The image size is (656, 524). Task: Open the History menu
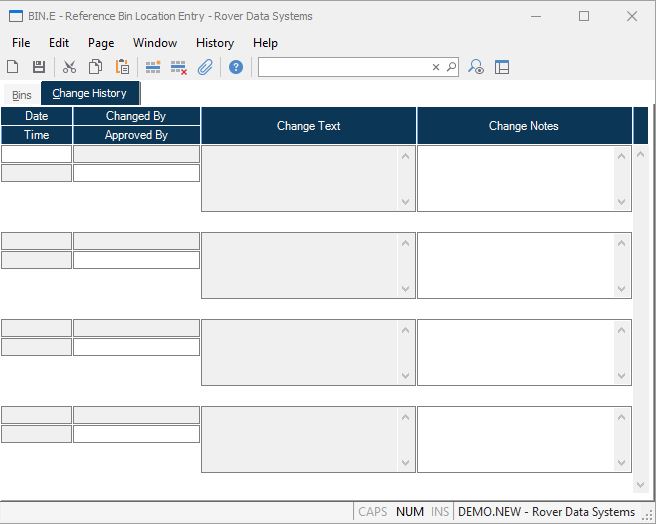[x=214, y=43]
